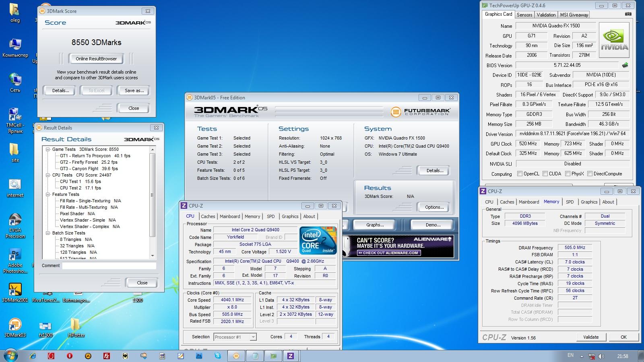
Task: Select the internet desktop shortcut
Action: [x=15, y=188]
